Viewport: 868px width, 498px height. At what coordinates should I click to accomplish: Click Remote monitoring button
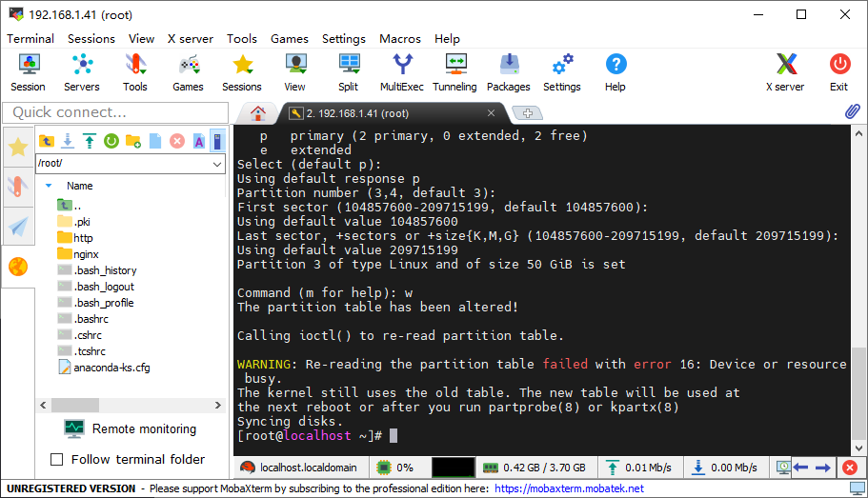(x=131, y=428)
